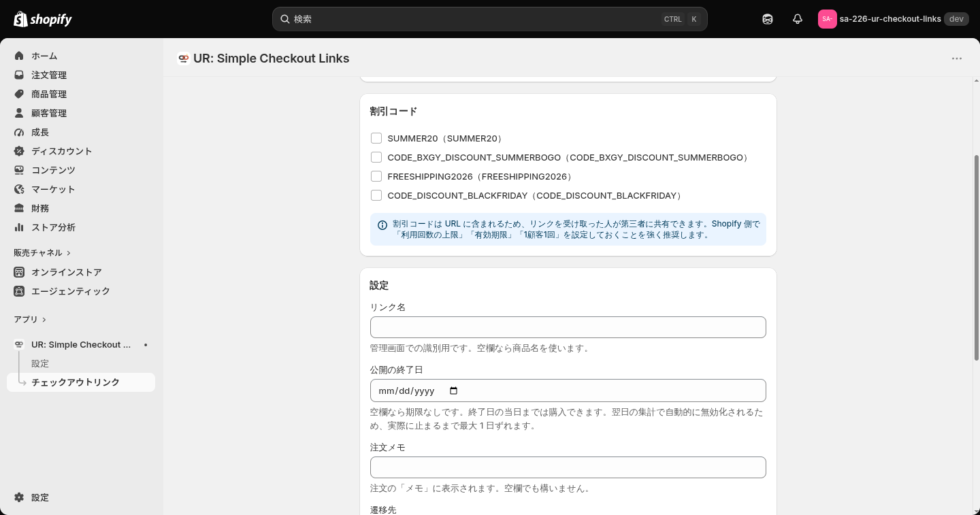Expand 販売チャネル section chevron

(69, 253)
